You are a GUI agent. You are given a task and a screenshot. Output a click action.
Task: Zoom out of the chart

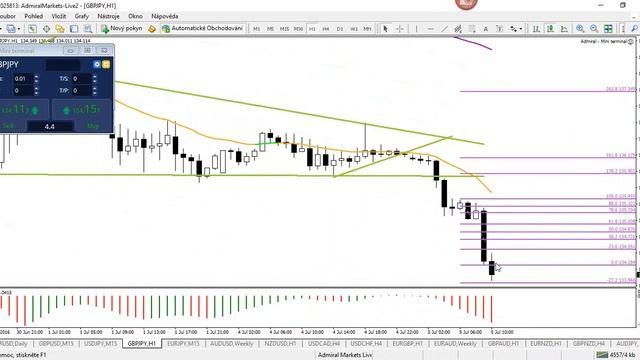594,29
